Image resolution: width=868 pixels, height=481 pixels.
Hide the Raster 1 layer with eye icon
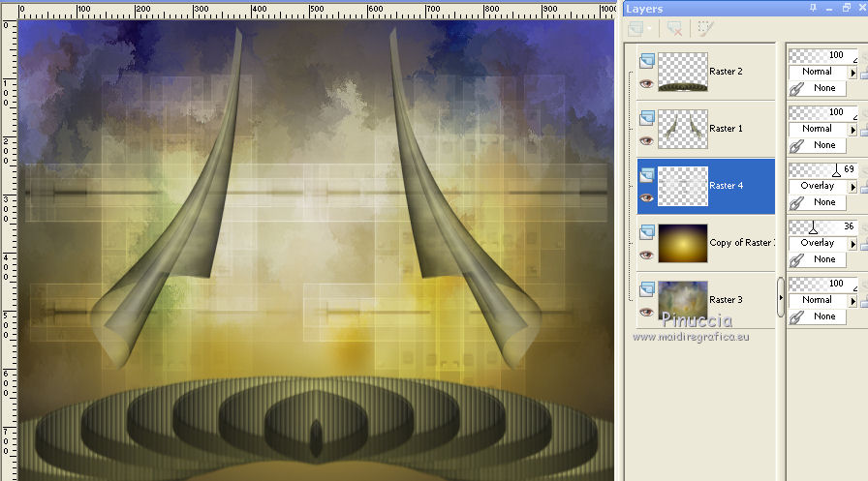646,141
